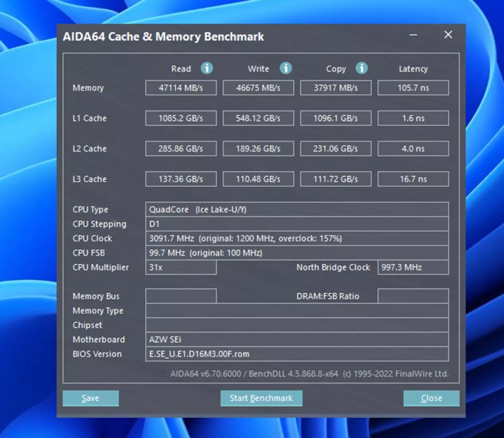This screenshot has height=438, width=504.
Task: Click the L3 Cache row label
Action: [x=90, y=179]
